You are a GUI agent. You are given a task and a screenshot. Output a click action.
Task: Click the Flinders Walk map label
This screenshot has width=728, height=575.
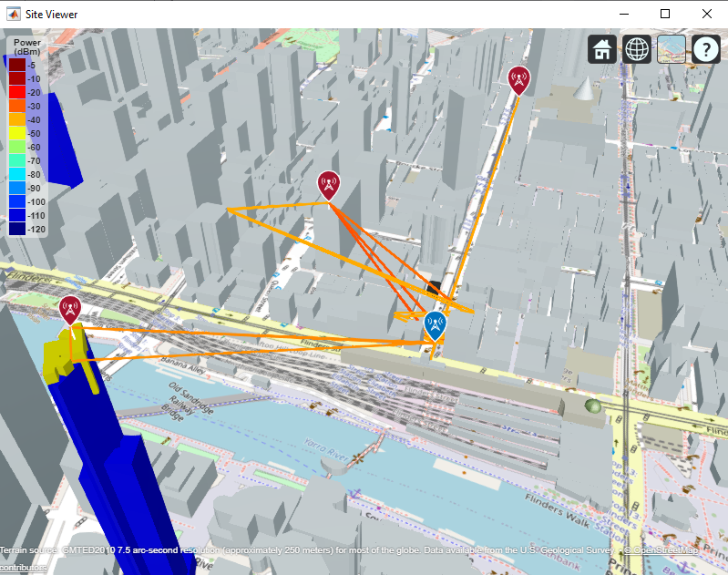coord(557,511)
